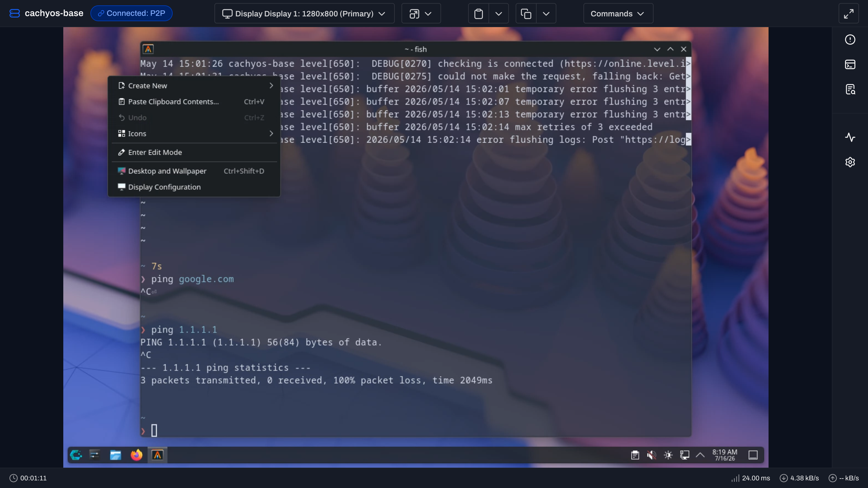The width and height of the screenshot is (868, 488).
Task: Open the settings gear in right sidebar
Action: 850,162
